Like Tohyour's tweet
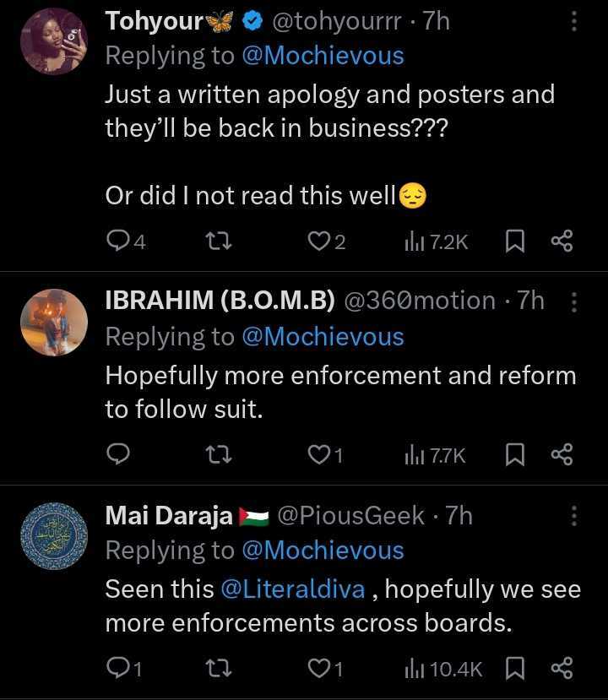Viewport: 608px width, 700px height. coord(318,242)
